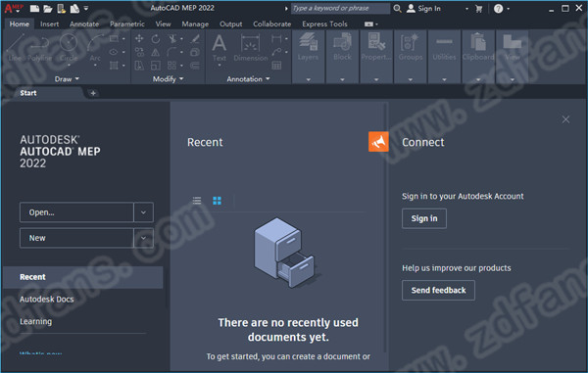This screenshot has height=373, width=588.
Task: Select the Move tool in Modify
Action: [x=139, y=38]
